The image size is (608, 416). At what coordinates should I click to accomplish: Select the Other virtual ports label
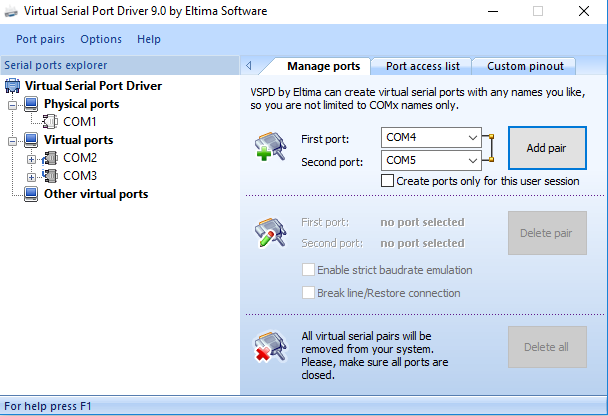[x=96, y=194]
